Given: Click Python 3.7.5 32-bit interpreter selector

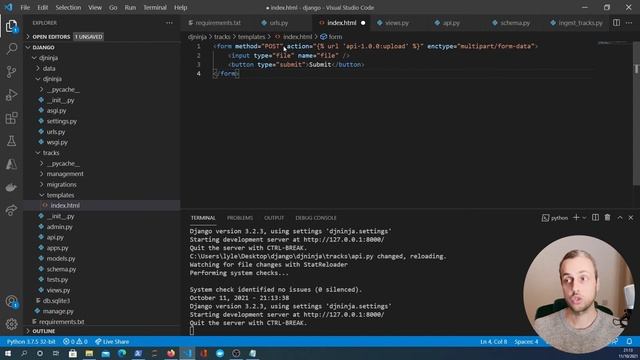Looking at the screenshot, I should (31, 342).
